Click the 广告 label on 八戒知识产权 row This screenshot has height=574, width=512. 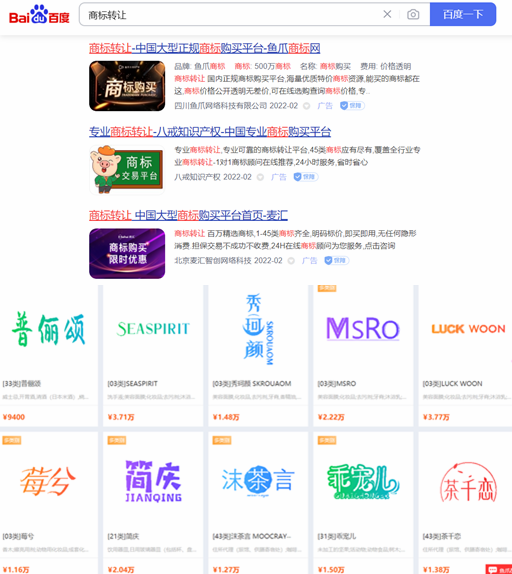pyautogui.click(x=279, y=177)
